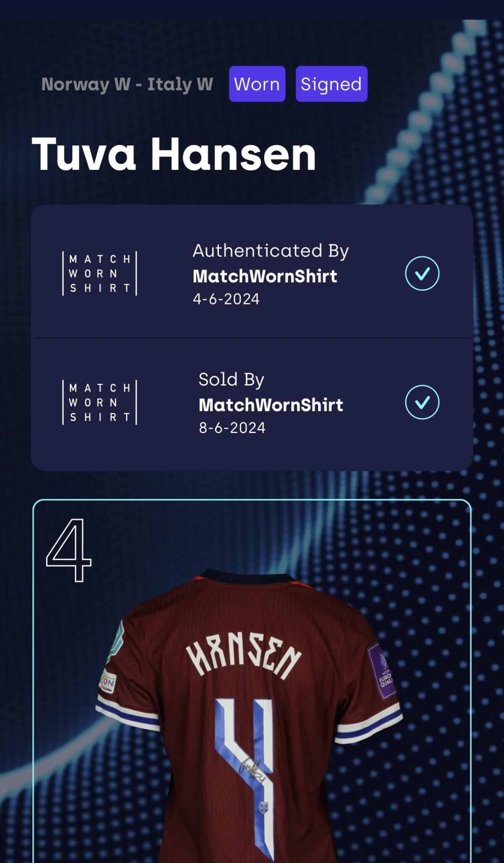Click the MatchWornShirt logo in Sold By row
Image resolution: width=504 pixels, height=863 pixels.
pyautogui.click(x=100, y=402)
